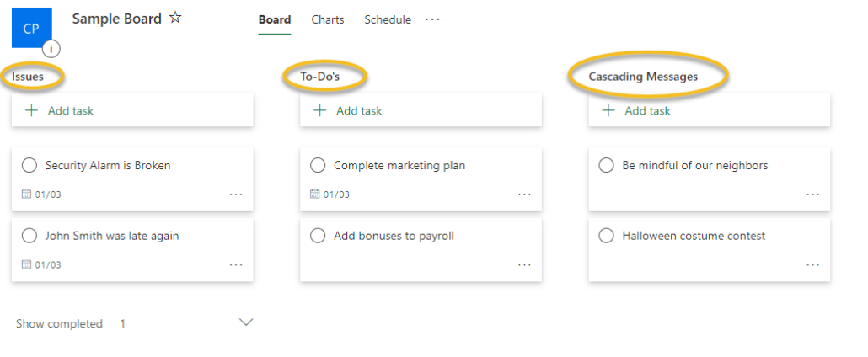Star the Sample Board as favorite
Image resolution: width=868 pixels, height=357 pixels.
[175, 18]
